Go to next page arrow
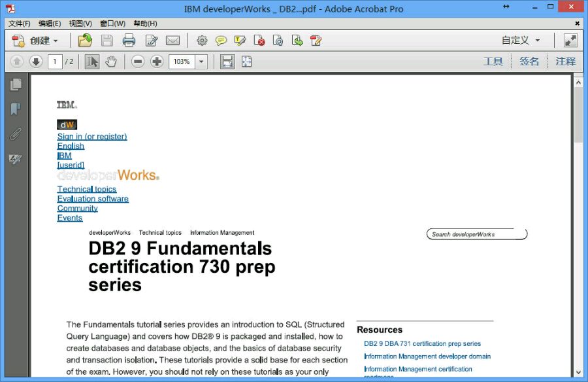 36,61
